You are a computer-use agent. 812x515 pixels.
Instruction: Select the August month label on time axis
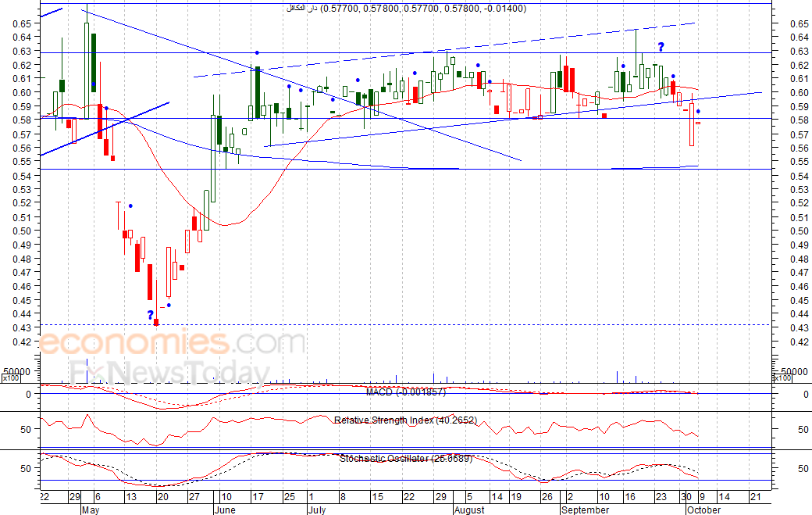[x=469, y=510]
